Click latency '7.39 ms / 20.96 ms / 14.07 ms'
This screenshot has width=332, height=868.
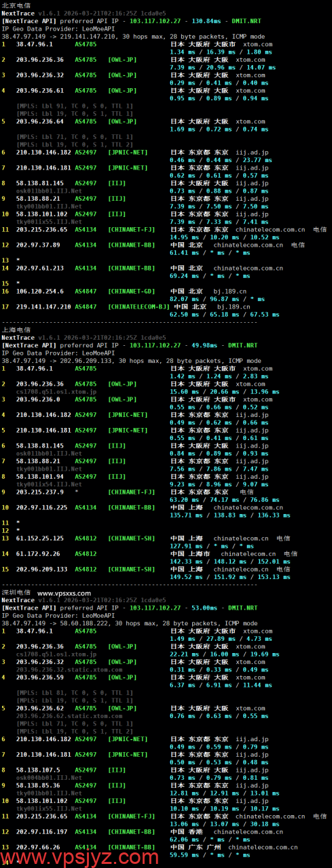tap(221, 67)
